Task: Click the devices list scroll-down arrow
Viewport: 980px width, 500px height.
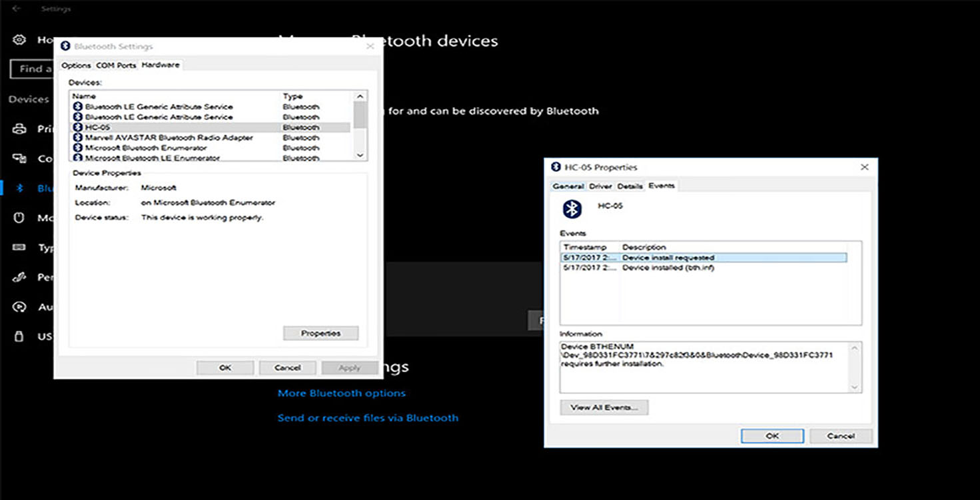Action: click(360, 155)
